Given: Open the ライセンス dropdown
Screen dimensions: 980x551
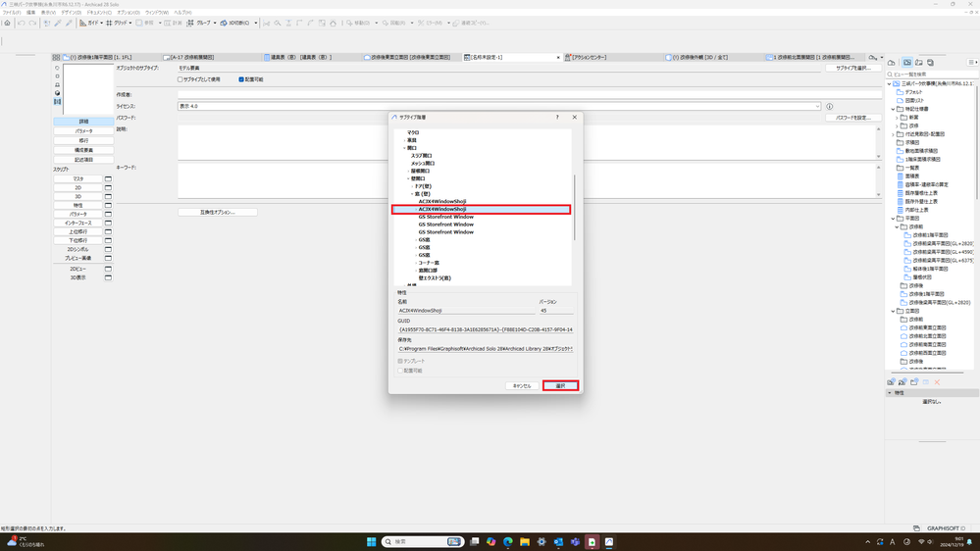Looking at the screenshot, I should (x=817, y=106).
